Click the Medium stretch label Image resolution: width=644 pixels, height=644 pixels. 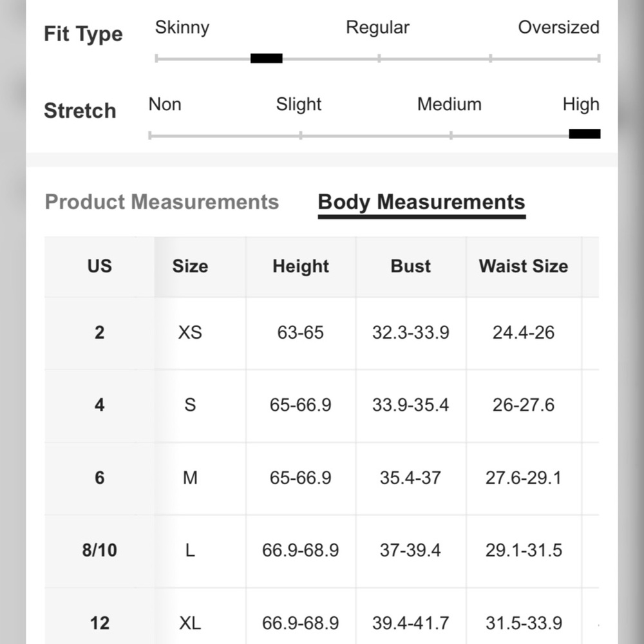[450, 104]
